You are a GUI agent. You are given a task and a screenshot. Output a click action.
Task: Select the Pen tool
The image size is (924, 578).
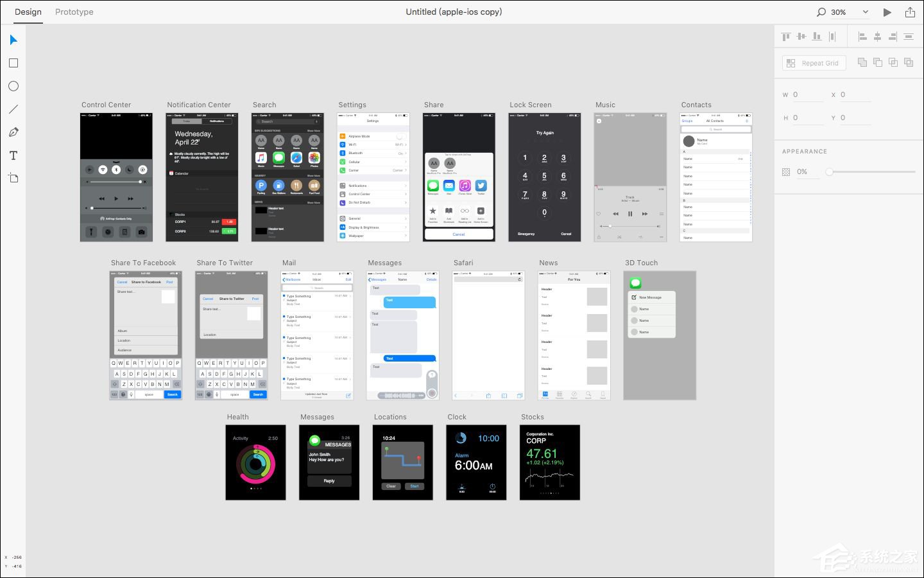pos(13,132)
